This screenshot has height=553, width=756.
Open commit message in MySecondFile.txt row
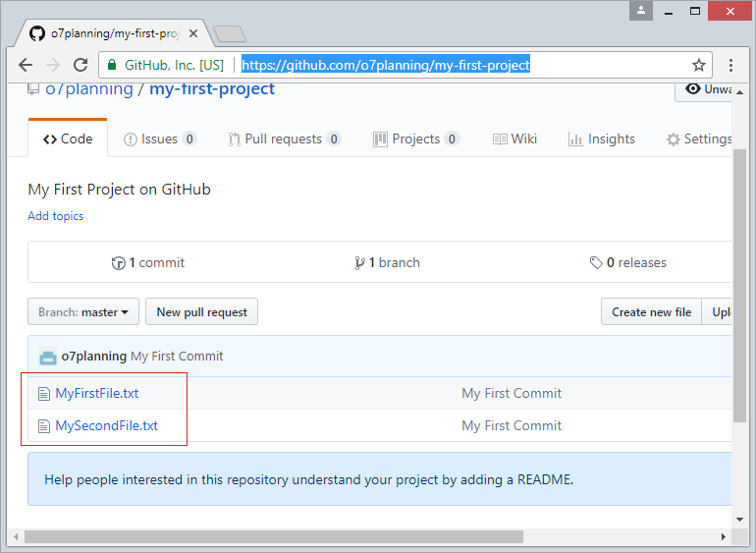[x=512, y=425]
